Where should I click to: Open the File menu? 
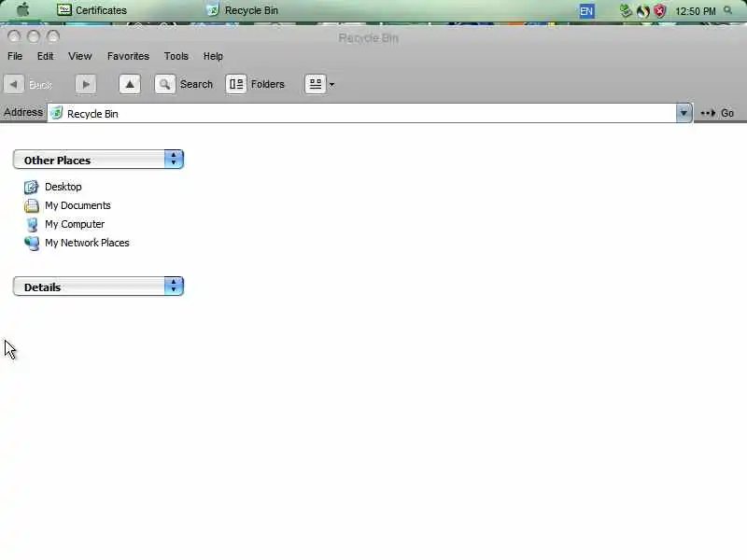(x=15, y=56)
